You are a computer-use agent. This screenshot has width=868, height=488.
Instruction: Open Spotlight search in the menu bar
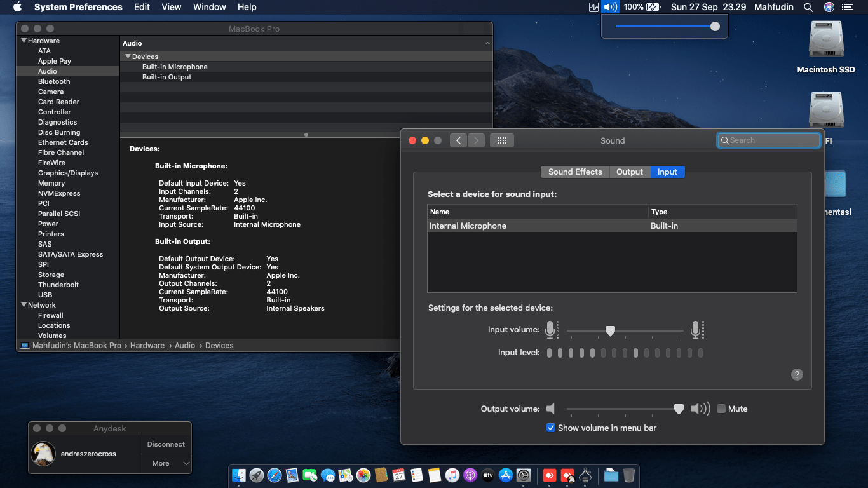[x=808, y=7]
